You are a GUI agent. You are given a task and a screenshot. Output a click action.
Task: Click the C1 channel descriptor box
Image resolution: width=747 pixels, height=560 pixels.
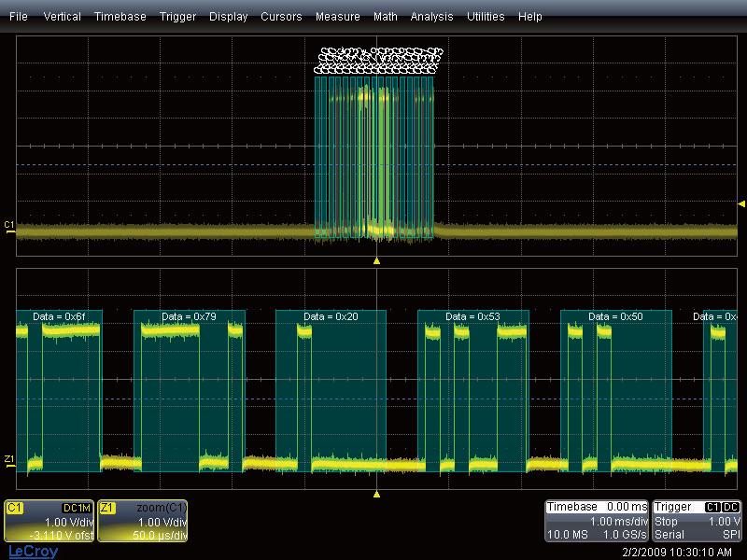(49, 521)
